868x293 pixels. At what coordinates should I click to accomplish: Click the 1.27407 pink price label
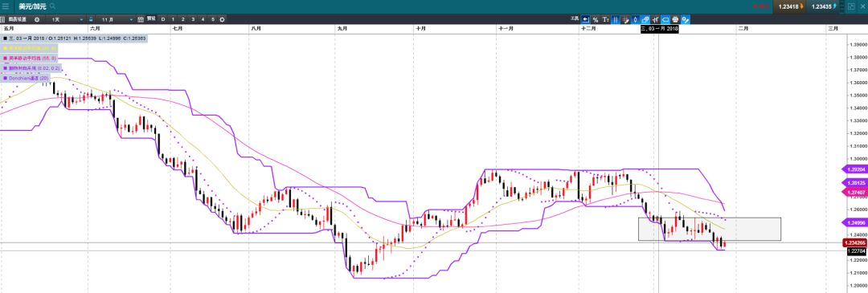(x=854, y=193)
